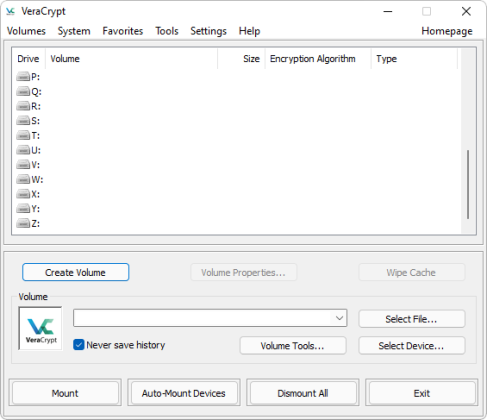Open the Help menu
487x420 pixels.
coord(249,31)
